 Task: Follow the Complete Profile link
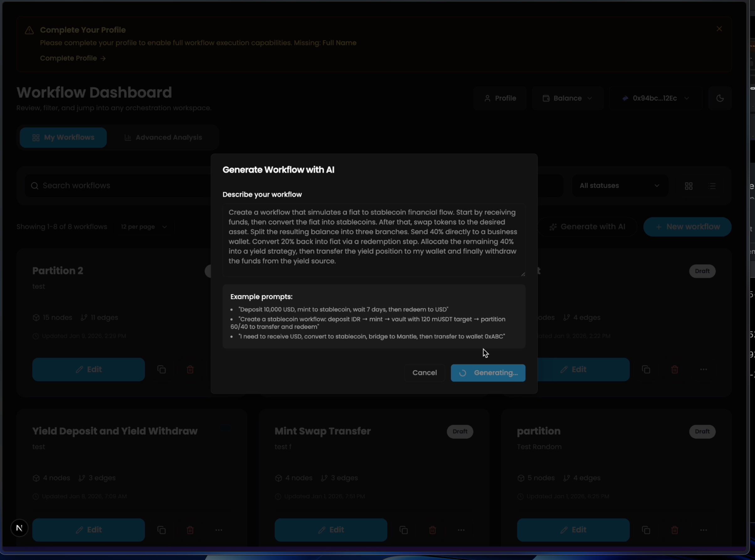[x=73, y=58]
